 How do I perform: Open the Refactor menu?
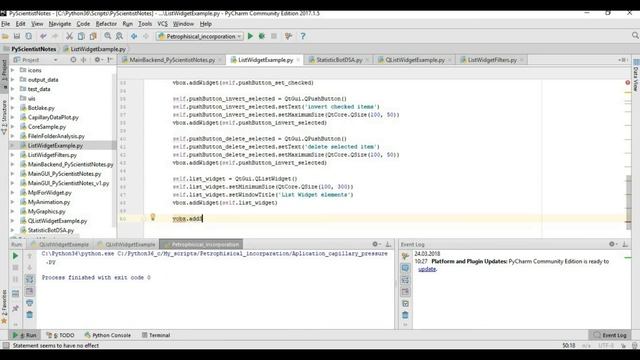pos(106,24)
